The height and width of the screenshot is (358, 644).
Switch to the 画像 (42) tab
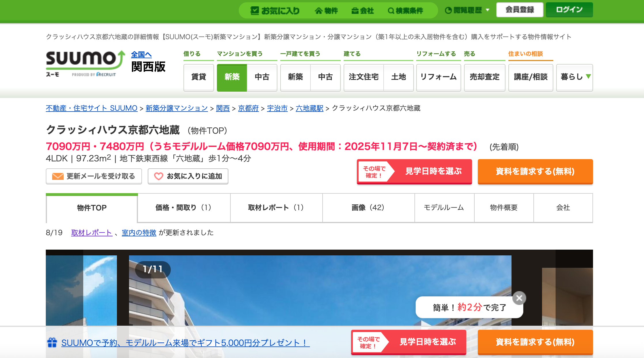pos(369,208)
